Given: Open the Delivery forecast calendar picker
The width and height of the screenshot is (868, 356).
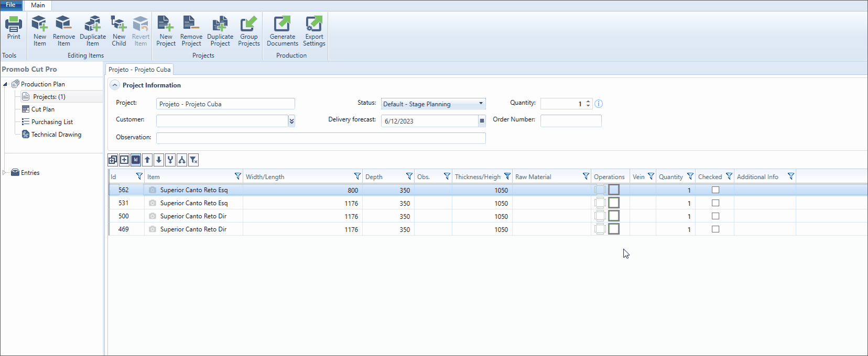Looking at the screenshot, I should (x=482, y=121).
